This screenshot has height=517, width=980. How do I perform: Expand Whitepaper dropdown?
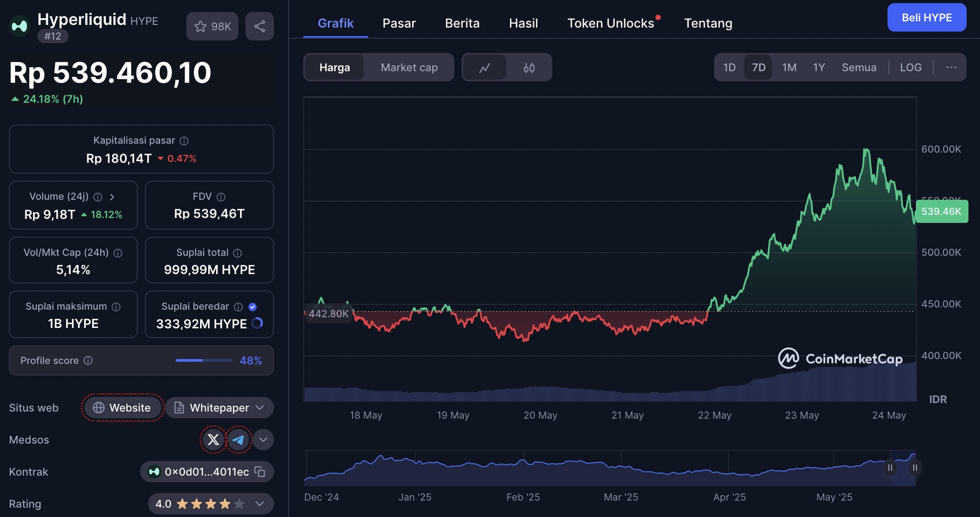[260, 408]
